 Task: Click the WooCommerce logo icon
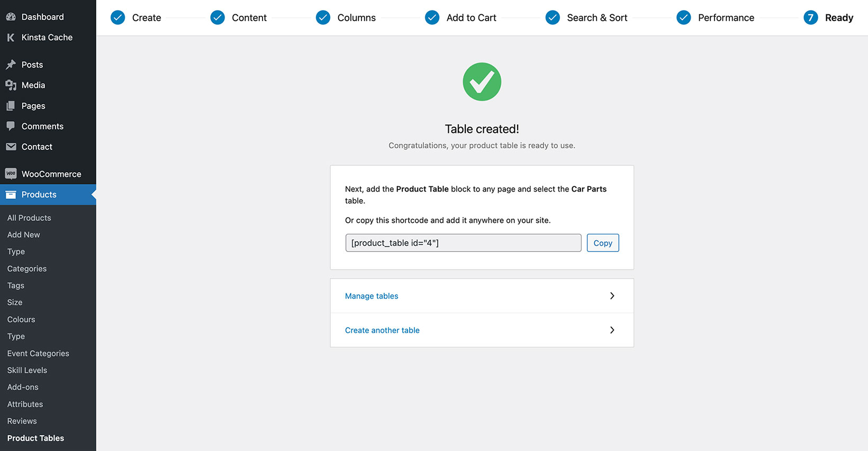(11, 174)
